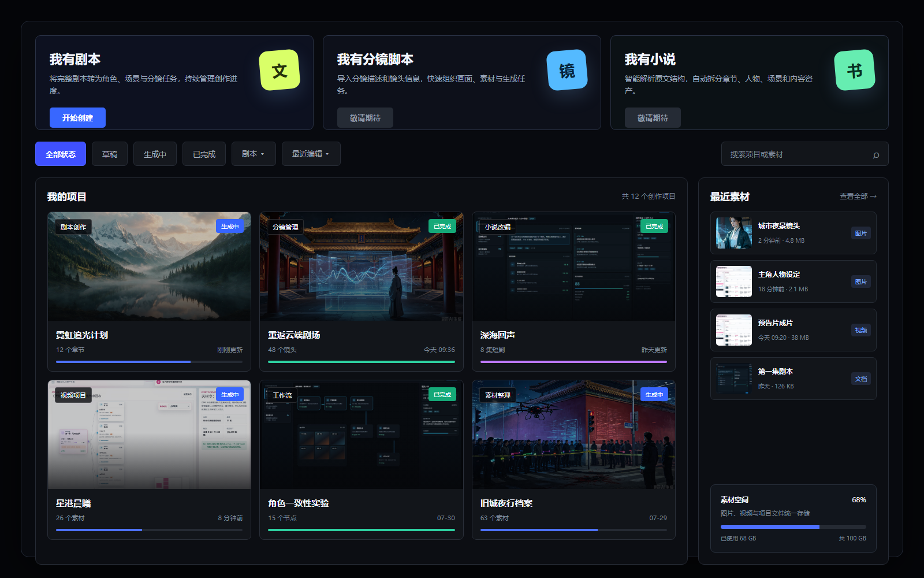The image size is (924, 578).
Task: Click 旧城夜行档案 project title
Action: coord(506,503)
